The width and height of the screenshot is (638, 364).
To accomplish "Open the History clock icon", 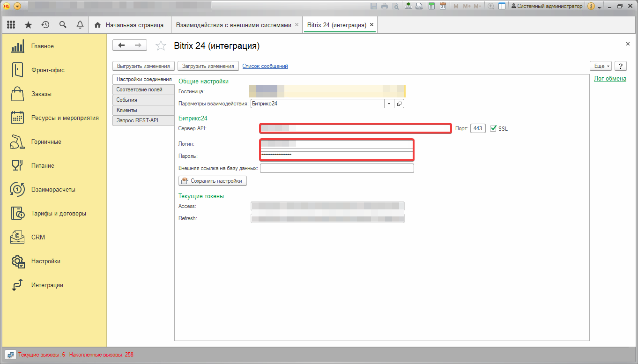I will (x=45, y=25).
